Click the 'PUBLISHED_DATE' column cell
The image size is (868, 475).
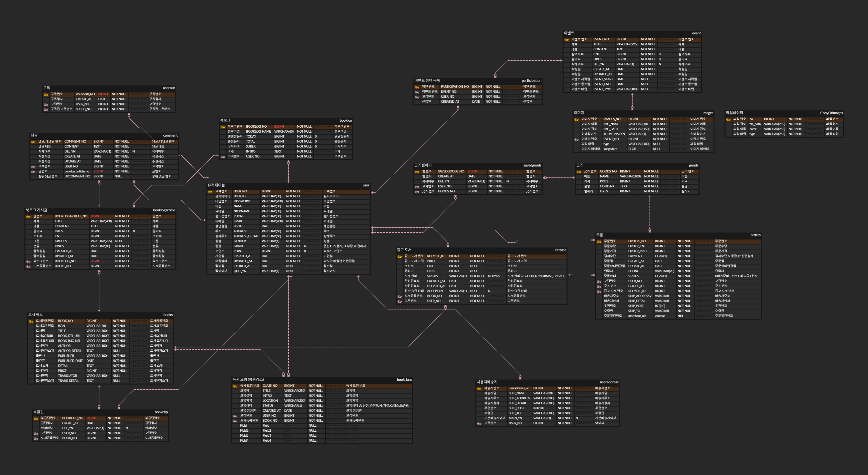[71, 361]
